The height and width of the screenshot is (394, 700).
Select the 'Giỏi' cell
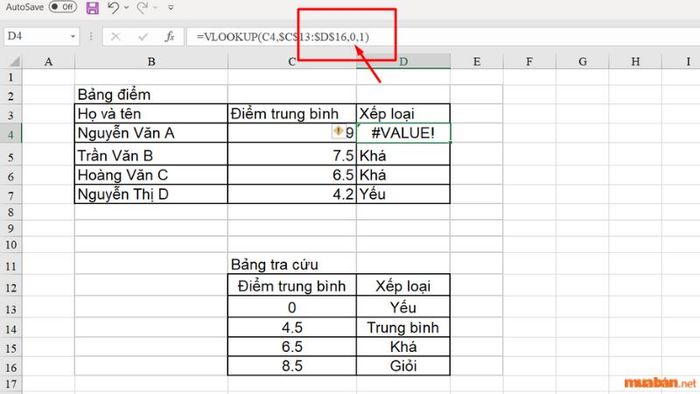point(403,366)
